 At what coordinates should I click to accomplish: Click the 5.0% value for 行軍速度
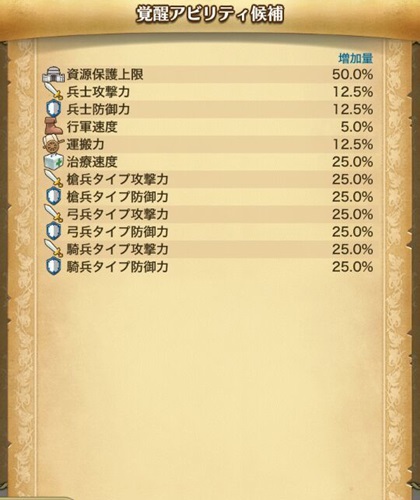357,127
